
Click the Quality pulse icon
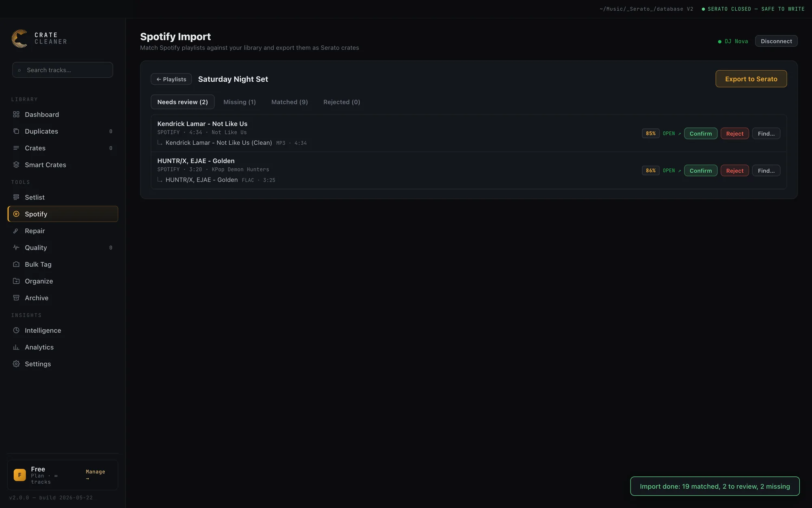tap(16, 247)
